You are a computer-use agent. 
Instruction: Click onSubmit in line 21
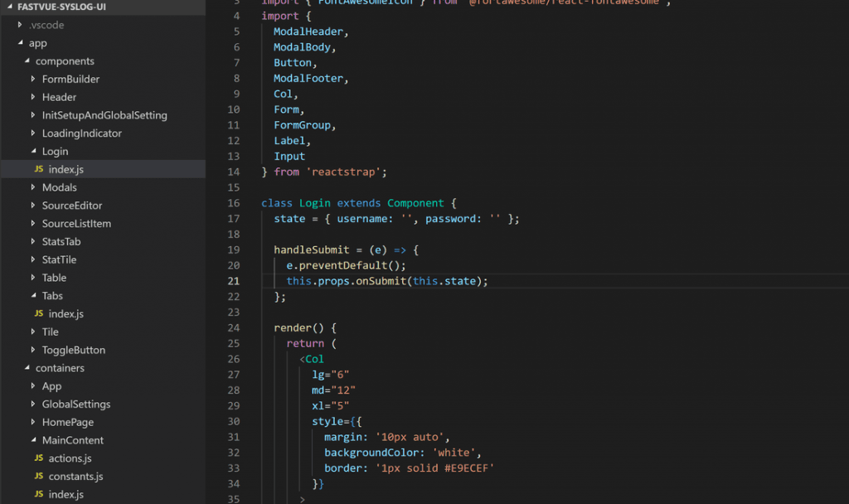pos(381,281)
